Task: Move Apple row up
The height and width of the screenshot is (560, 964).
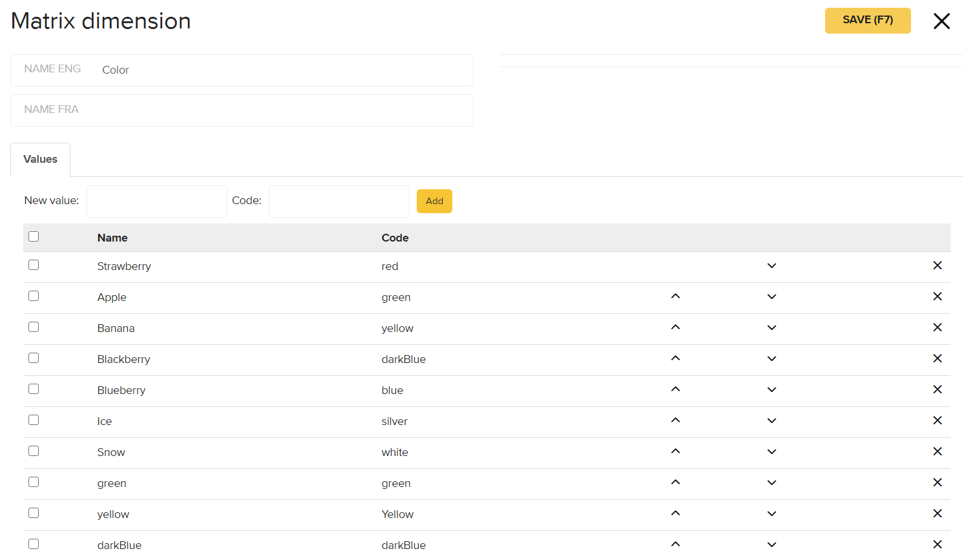Action: pos(675,296)
